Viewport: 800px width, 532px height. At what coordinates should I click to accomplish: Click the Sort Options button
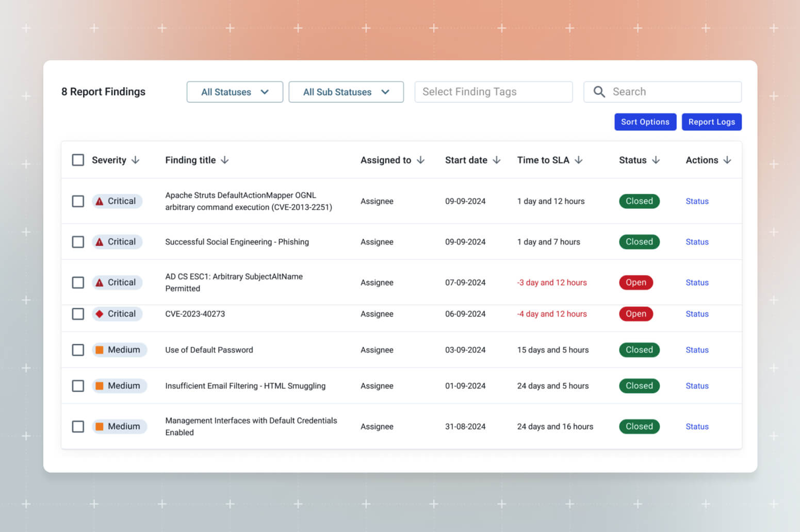(x=645, y=122)
